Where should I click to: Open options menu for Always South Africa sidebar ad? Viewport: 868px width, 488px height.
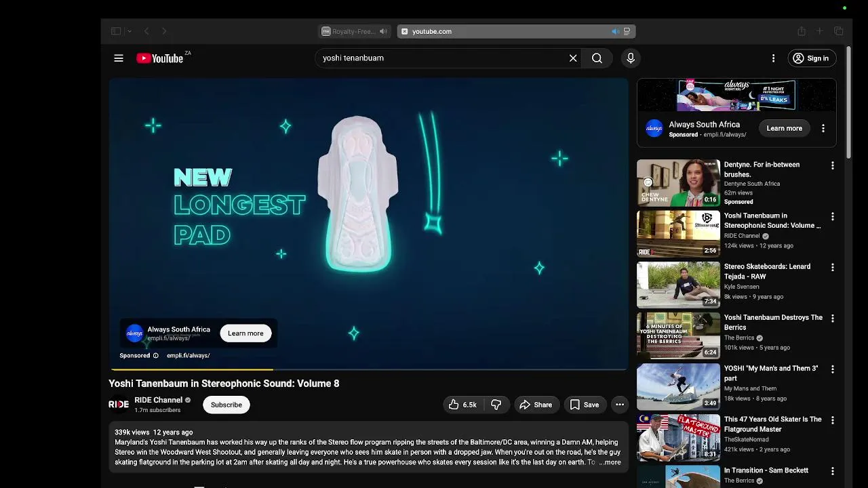[823, 128]
